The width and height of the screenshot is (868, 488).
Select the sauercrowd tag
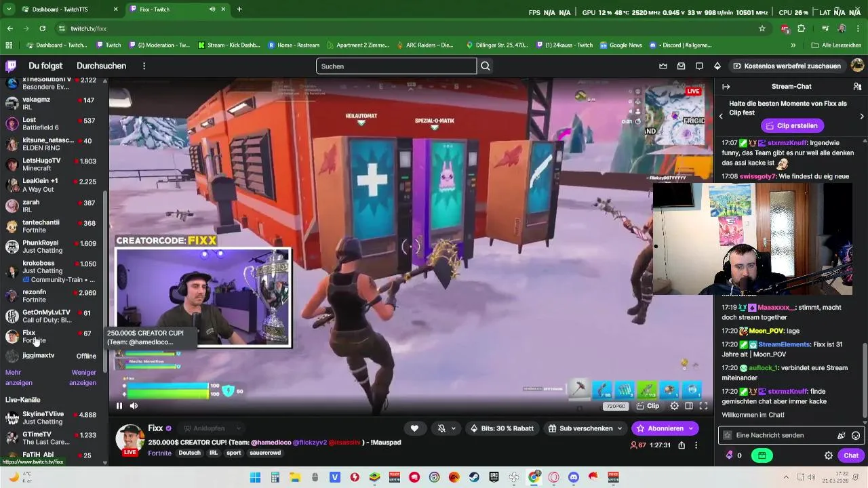tap(265, 453)
